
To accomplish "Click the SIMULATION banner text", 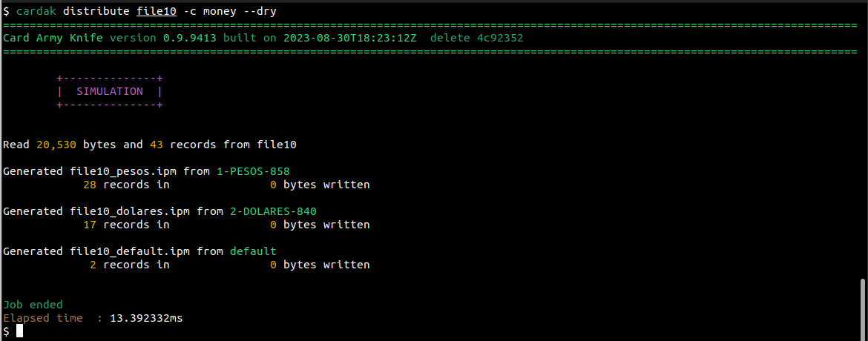I will (x=110, y=91).
